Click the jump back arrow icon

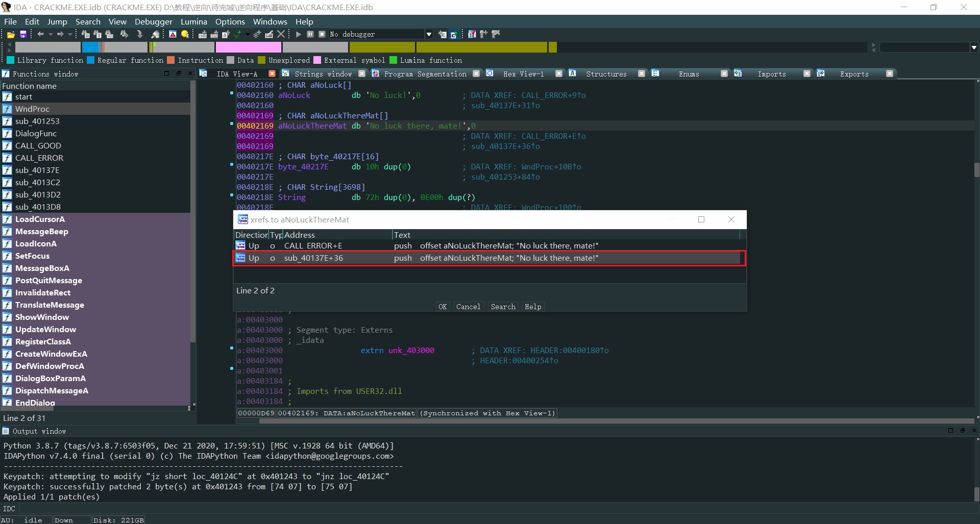40,34
